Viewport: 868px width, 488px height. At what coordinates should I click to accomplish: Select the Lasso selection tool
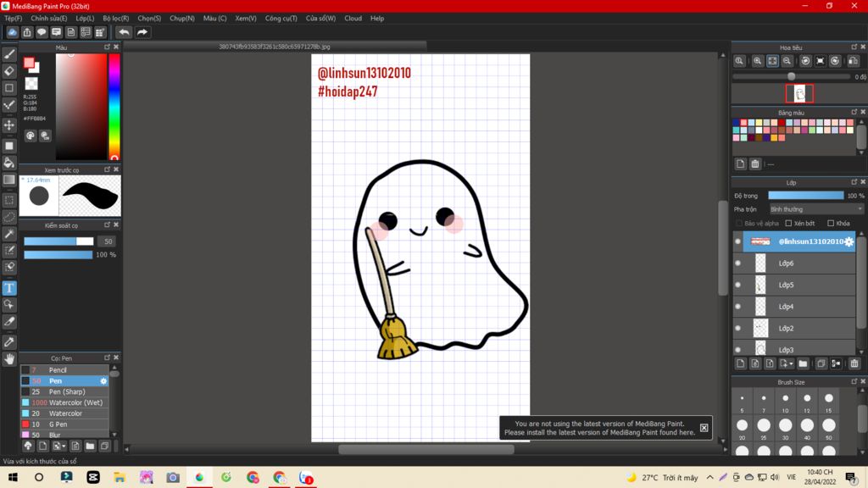coord(9,217)
